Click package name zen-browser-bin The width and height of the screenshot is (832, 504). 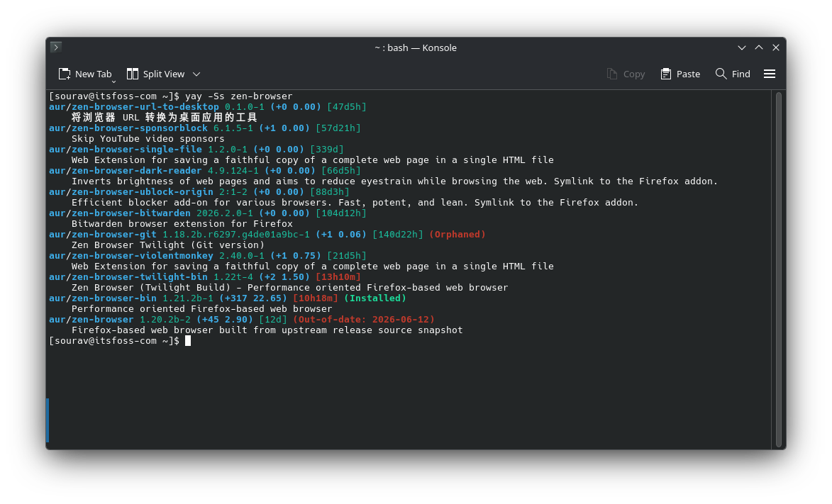tap(114, 298)
